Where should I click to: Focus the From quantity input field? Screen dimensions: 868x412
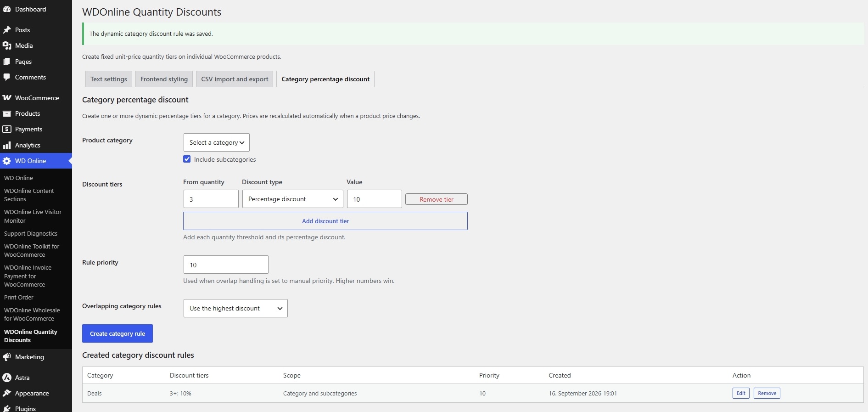[x=211, y=199]
